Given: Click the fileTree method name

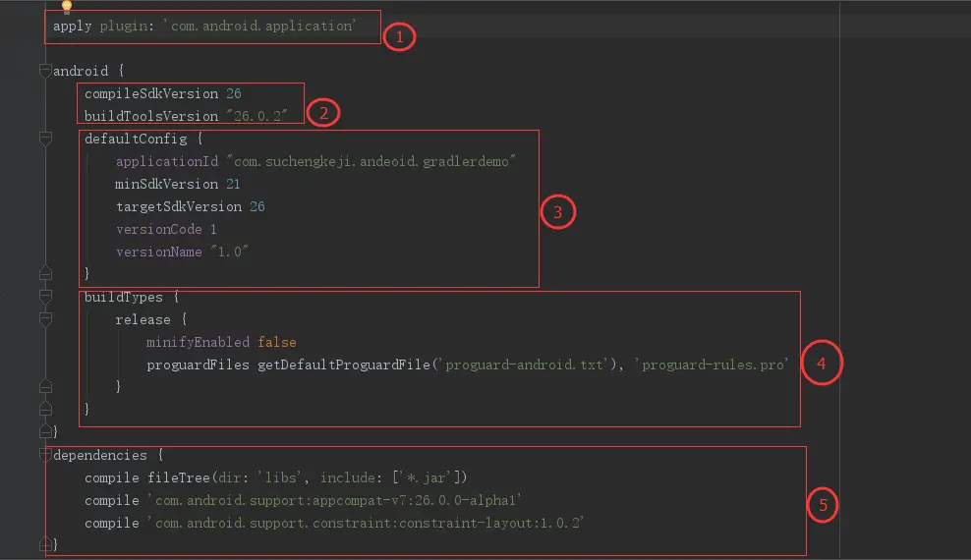Looking at the screenshot, I should coord(179,477).
